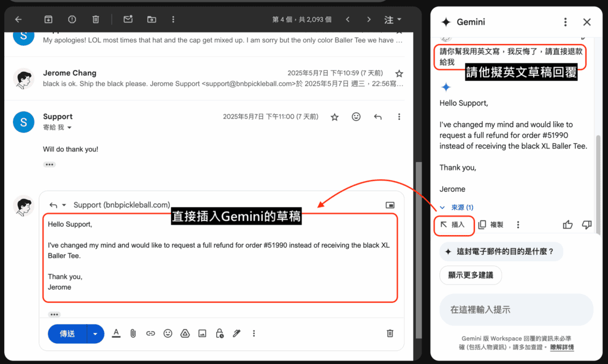Open more compose options menu
608x364 pixels.
click(x=254, y=333)
